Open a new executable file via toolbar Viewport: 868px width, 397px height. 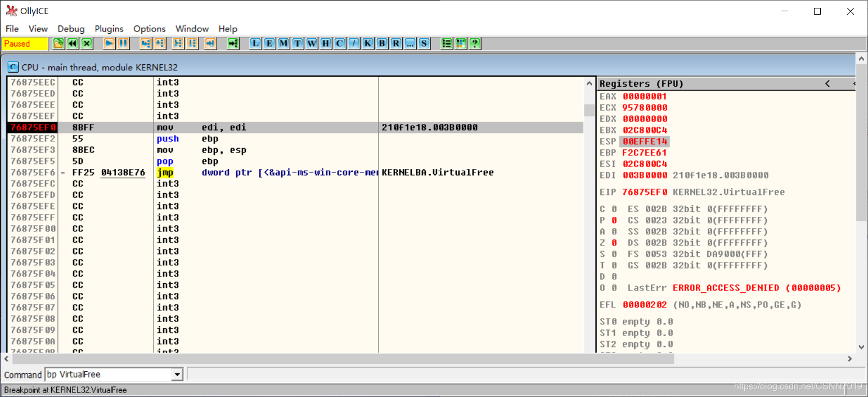[x=59, y=43]
